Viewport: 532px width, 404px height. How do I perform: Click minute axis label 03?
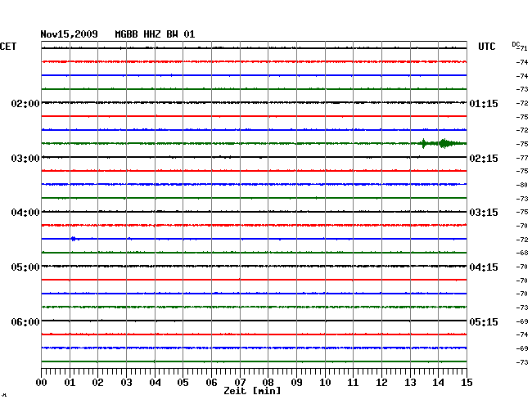click(x=127, y=383)
